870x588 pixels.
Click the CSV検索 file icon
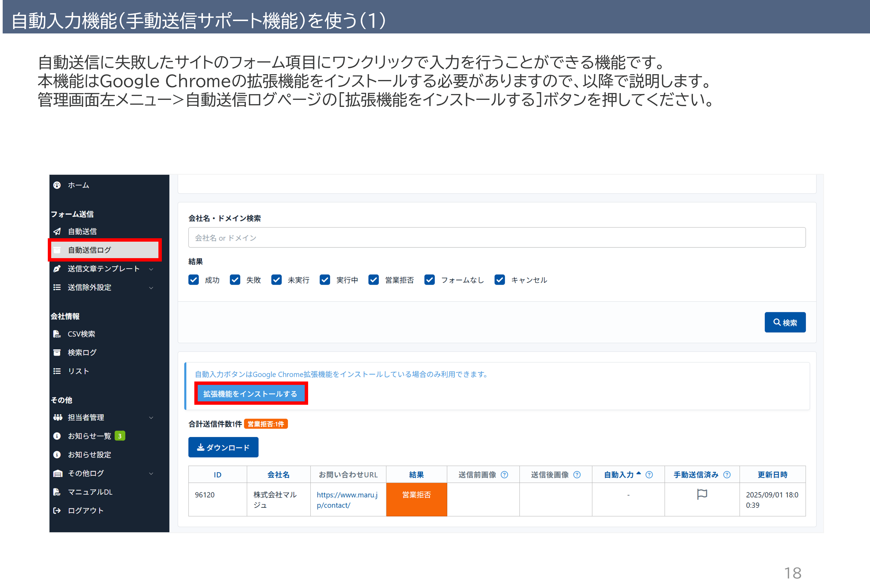point(57,334)
